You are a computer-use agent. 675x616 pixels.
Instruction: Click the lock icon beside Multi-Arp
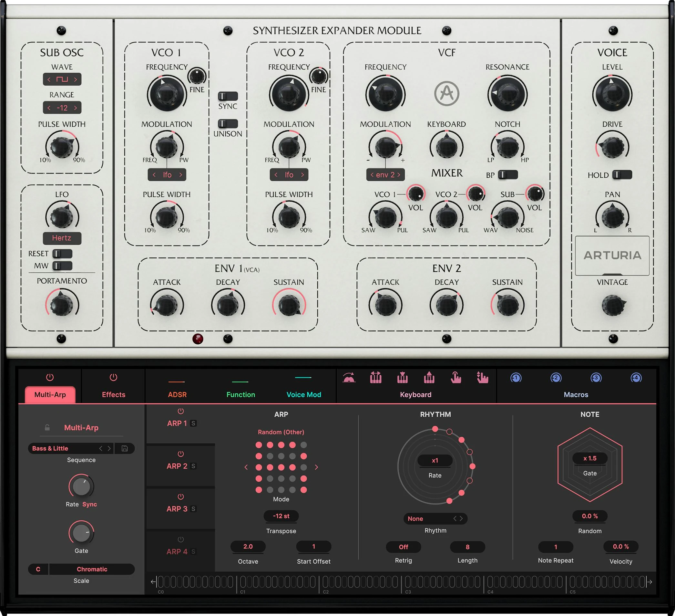point(47,427)
